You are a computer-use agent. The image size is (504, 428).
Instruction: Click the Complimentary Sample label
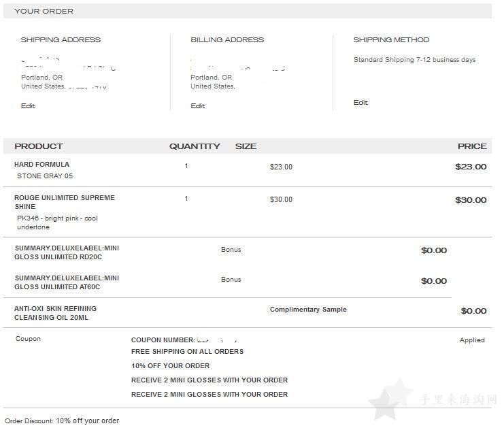308,310
